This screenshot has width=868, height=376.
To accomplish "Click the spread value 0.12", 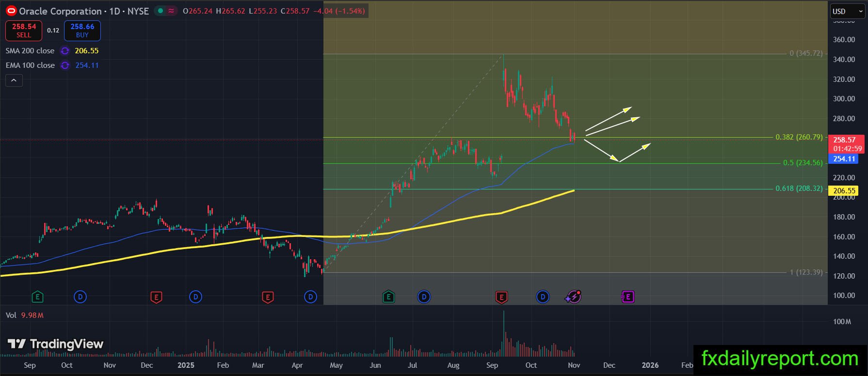I will (x=53, y=31).
